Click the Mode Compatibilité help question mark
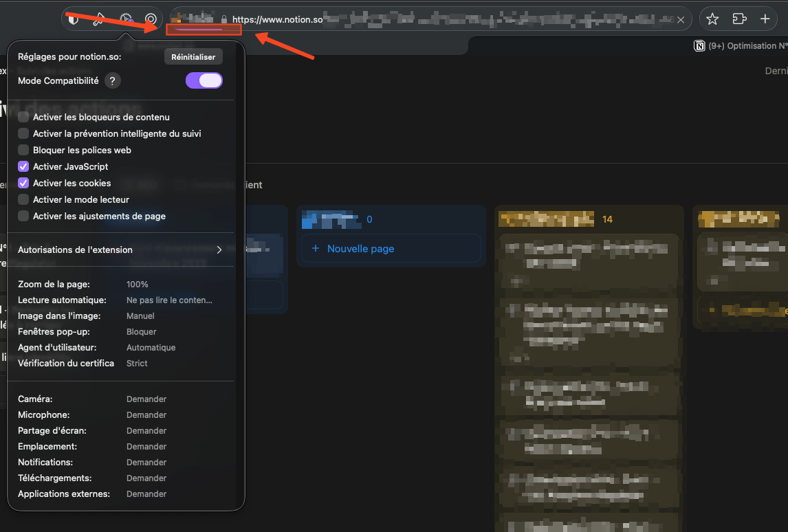The height and width of the screenshot is (532, 788). [113, 81]
